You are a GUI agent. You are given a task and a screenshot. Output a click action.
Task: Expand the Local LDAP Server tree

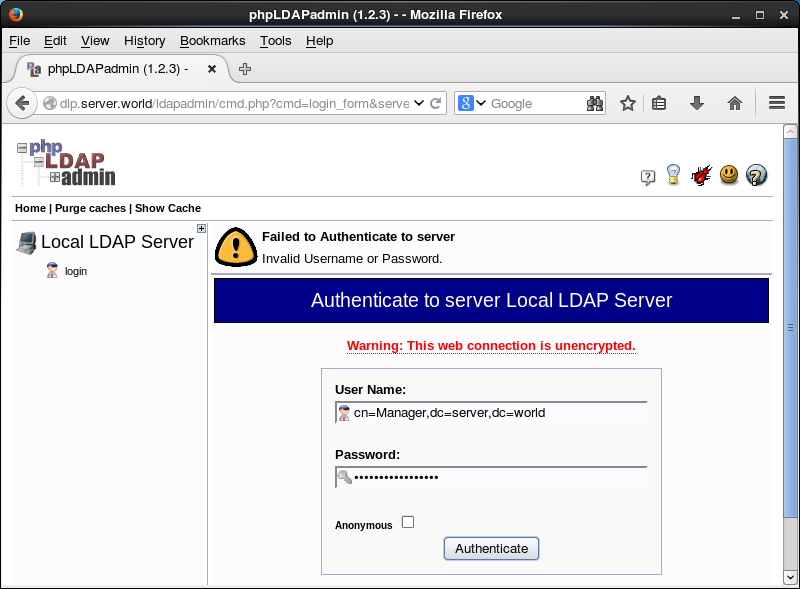[x=201, y=229]
